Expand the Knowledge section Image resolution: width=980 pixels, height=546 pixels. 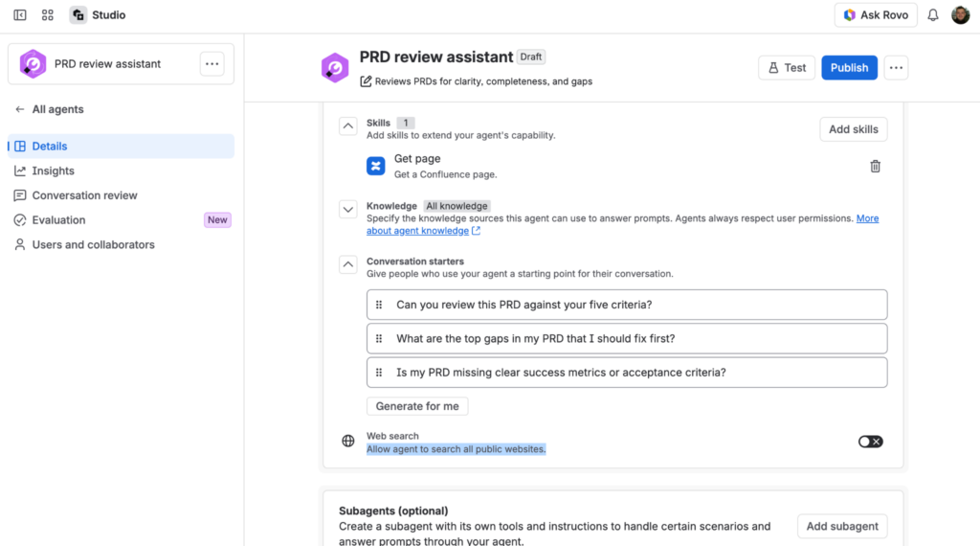348,210
